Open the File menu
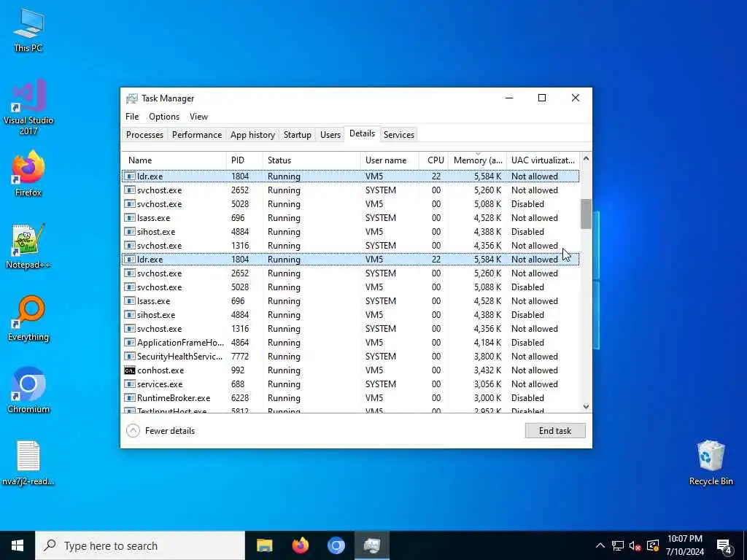The height and width of the screenshot is (560, 747). pos(132,117)
